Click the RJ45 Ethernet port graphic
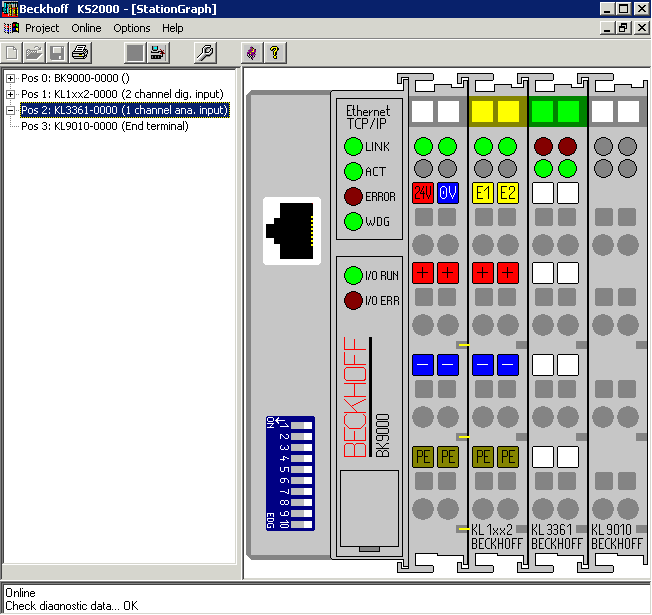Screen dimensions: 652x615 tap(292, 231)
